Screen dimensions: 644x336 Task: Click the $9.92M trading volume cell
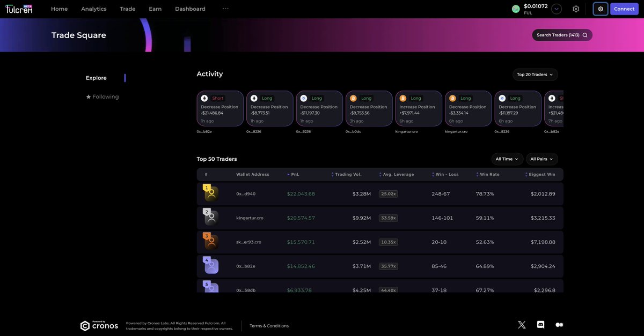tap(362, 218)
